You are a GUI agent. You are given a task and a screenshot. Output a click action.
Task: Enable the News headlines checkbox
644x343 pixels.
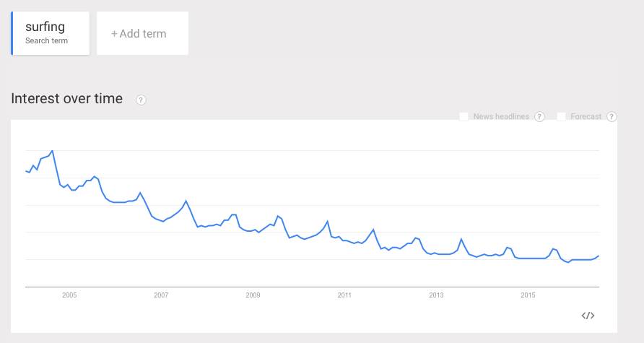[464, 116]
